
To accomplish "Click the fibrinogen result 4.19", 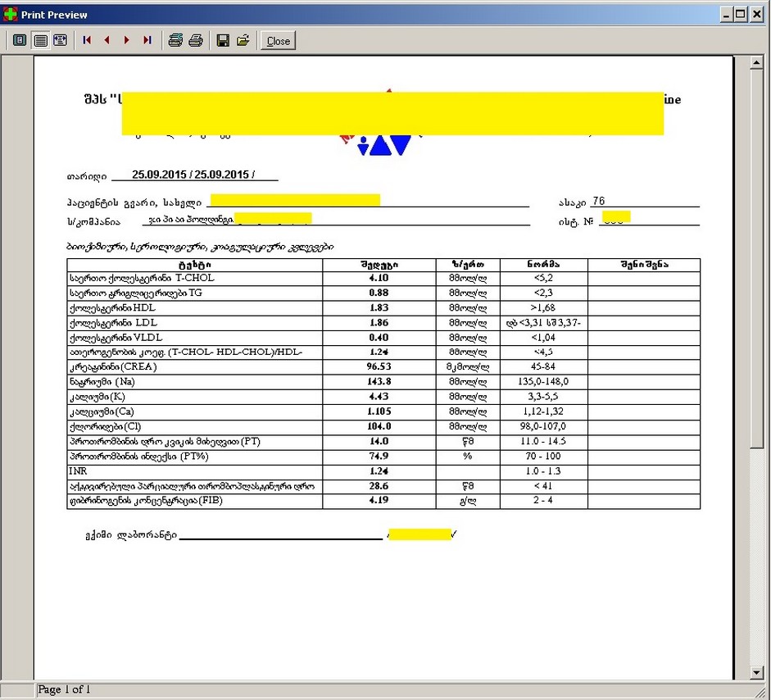I will coord(379,500).
